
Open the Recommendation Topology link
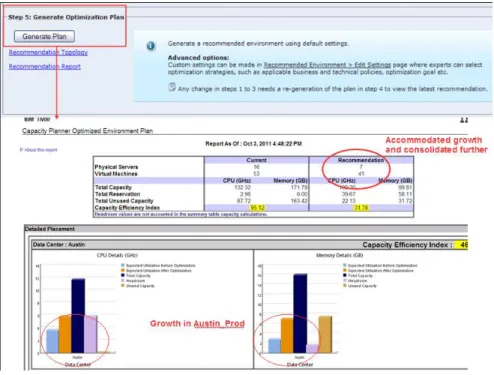pos(48,52)
